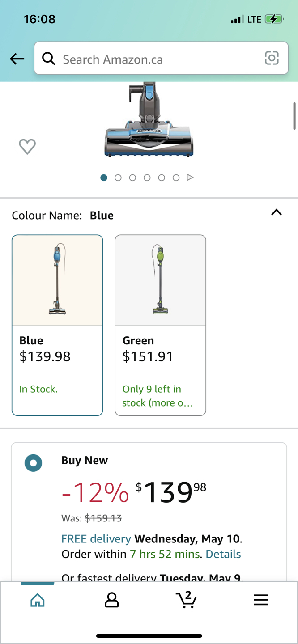298x644 pixels.
Task: Tap the FREE delivery link
Action: (96, 539)
